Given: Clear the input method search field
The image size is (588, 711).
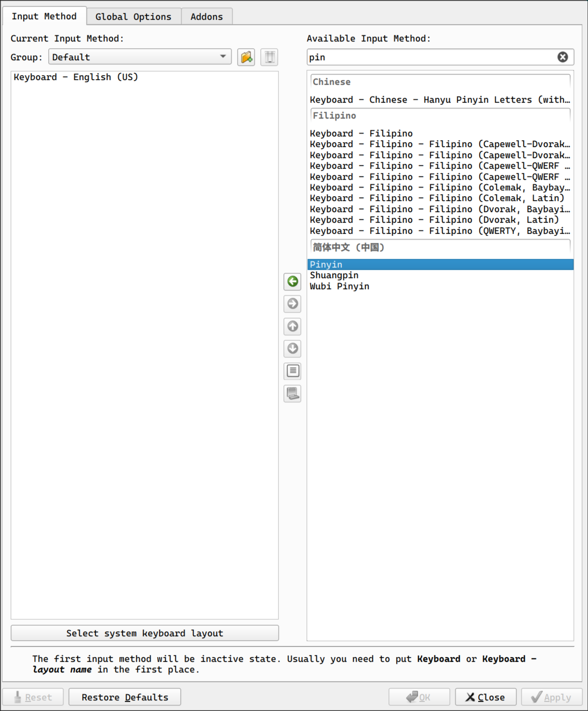Looking at the screenshot, I should pos(562,57).
